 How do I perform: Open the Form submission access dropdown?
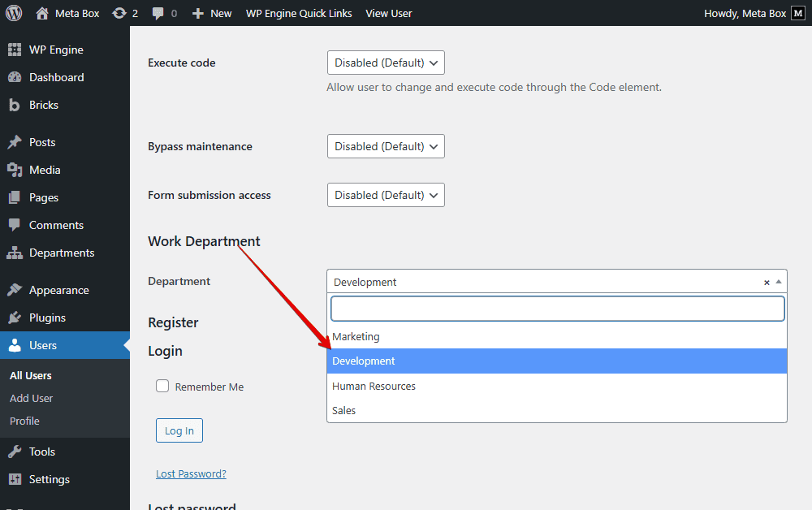(386, 195)
